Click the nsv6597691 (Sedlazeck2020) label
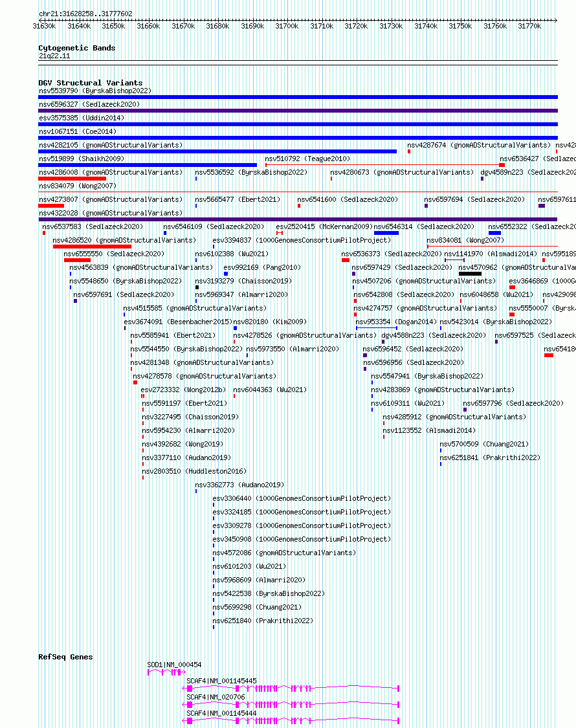 click(x=124, y=294)
